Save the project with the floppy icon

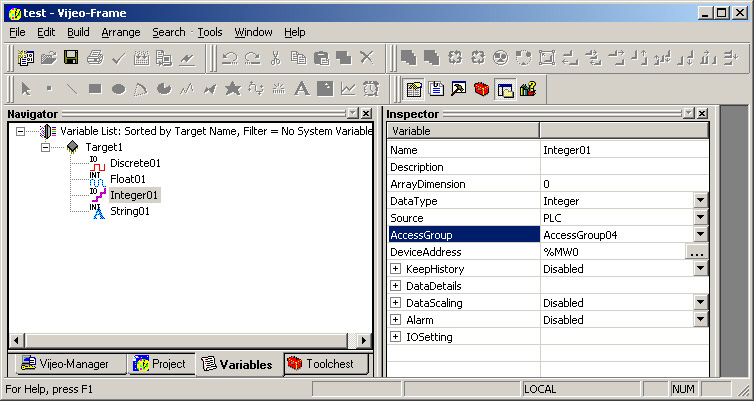72,58
